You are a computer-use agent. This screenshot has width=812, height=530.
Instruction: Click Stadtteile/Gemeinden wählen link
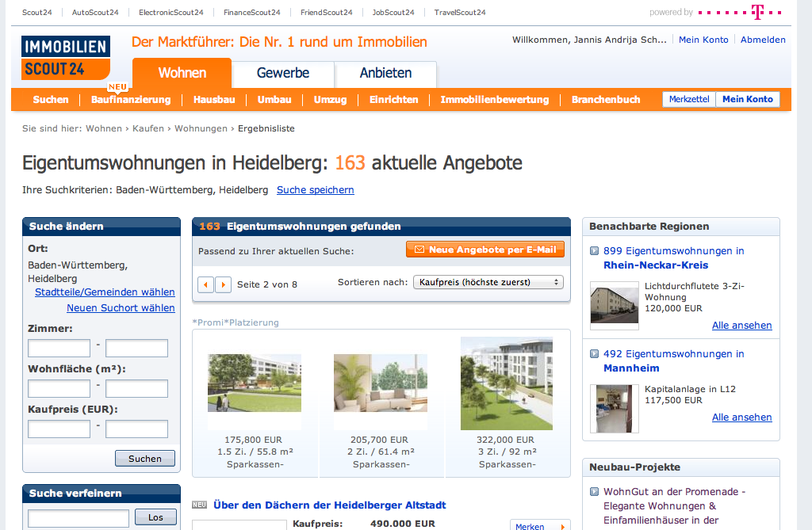pos(105,292)
